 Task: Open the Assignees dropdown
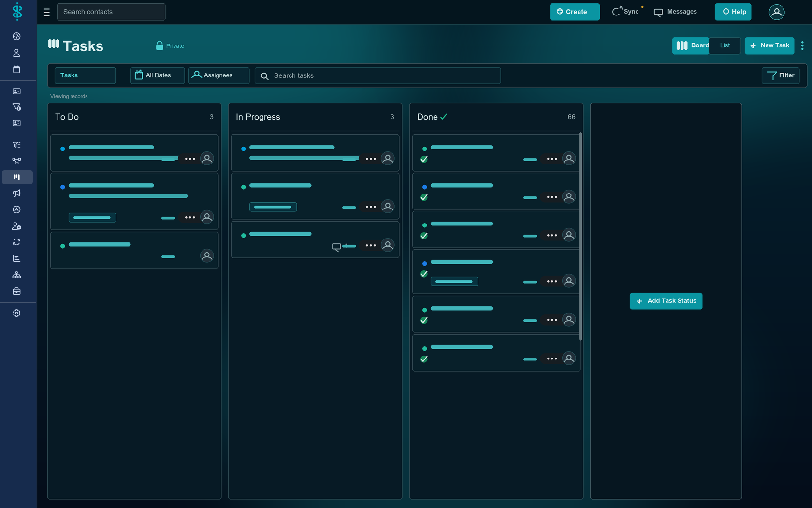219,75
